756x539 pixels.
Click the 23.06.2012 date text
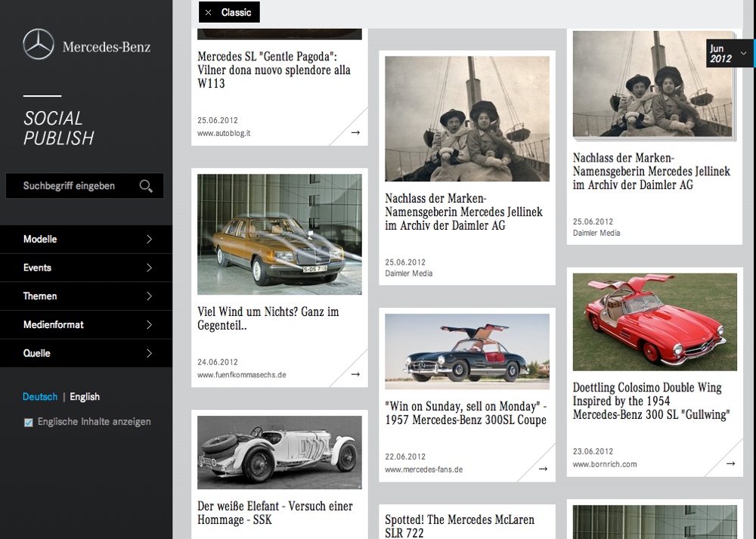coord(593,451)
